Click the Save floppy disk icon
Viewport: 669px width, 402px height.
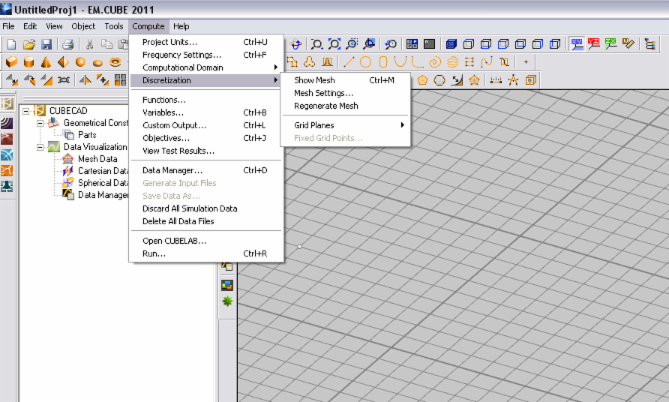47,44
